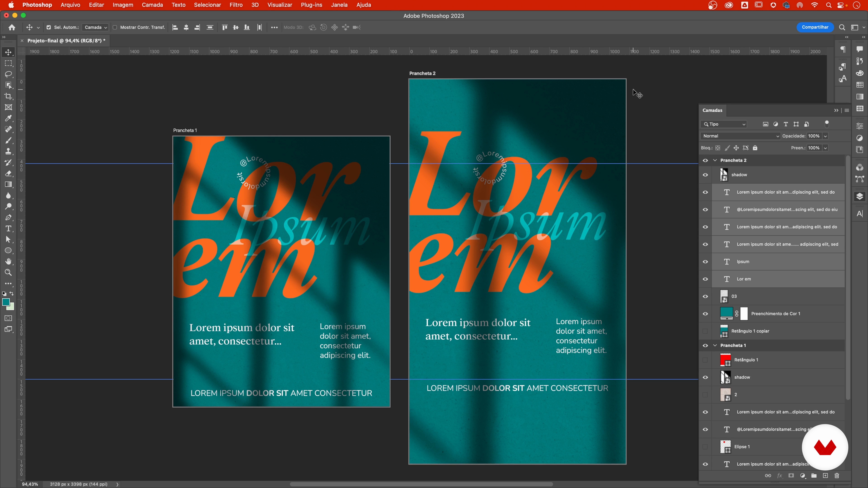
Task: Select the Move tool
Action: [x=8, y=52]
